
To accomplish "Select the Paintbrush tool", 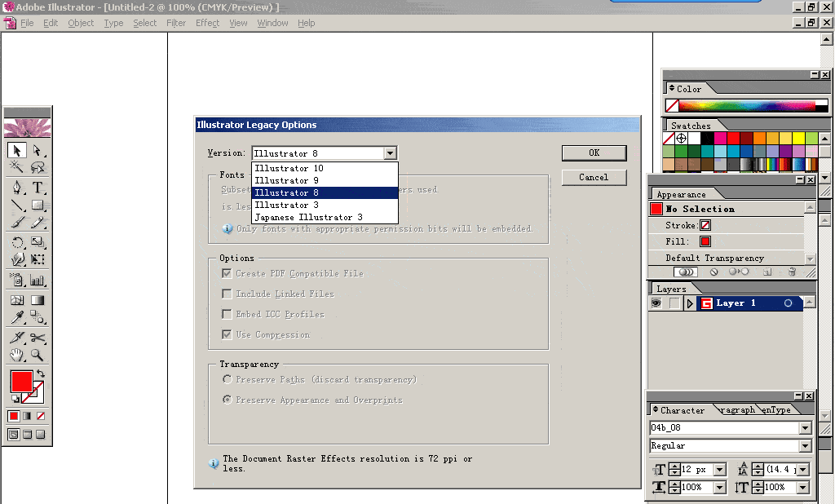I will click(16, 222).
